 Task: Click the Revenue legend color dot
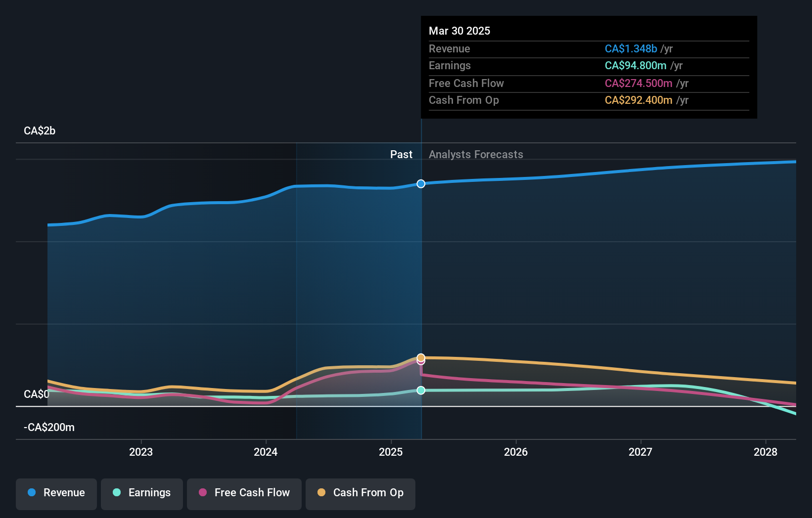(32, 493)
